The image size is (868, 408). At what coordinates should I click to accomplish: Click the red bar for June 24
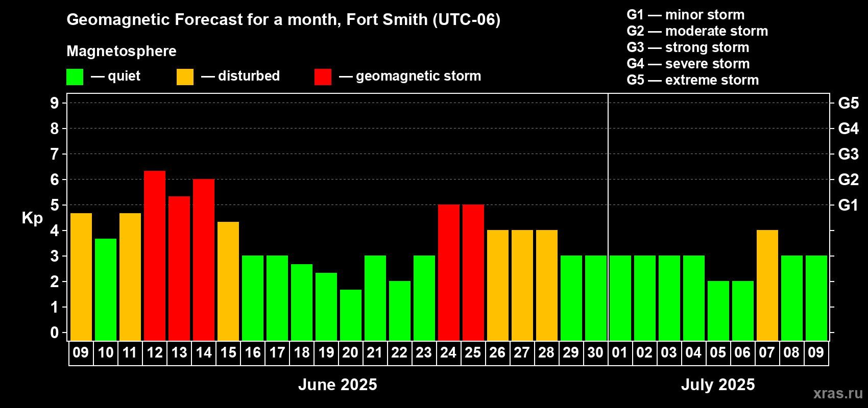449,272
